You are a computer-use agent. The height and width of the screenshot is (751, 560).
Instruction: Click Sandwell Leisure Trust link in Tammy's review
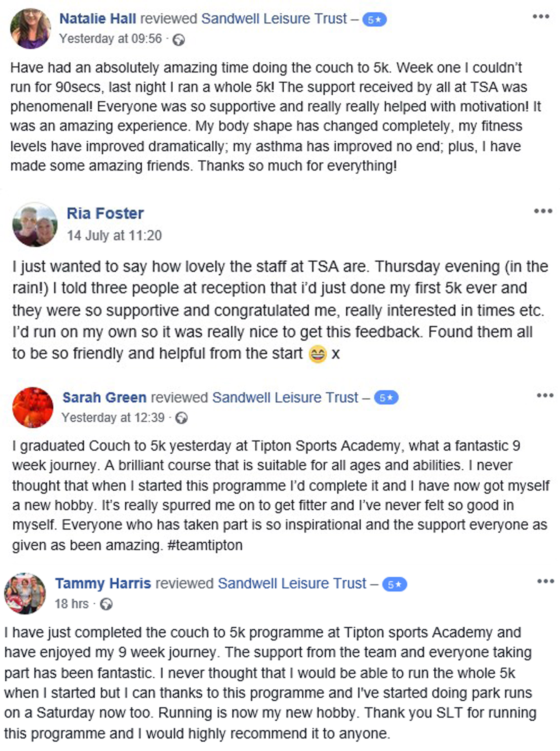292,583
